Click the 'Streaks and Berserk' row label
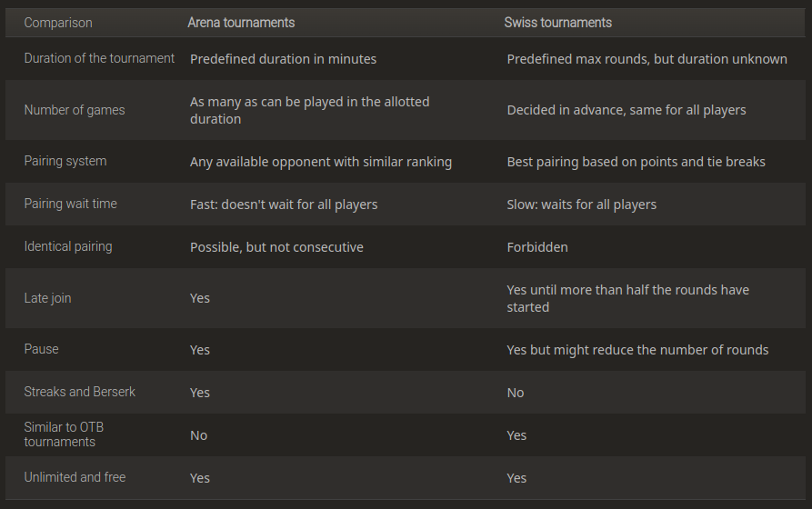Image resolution: width=812 pixels, height=509 pixels. tap(80, 392)
